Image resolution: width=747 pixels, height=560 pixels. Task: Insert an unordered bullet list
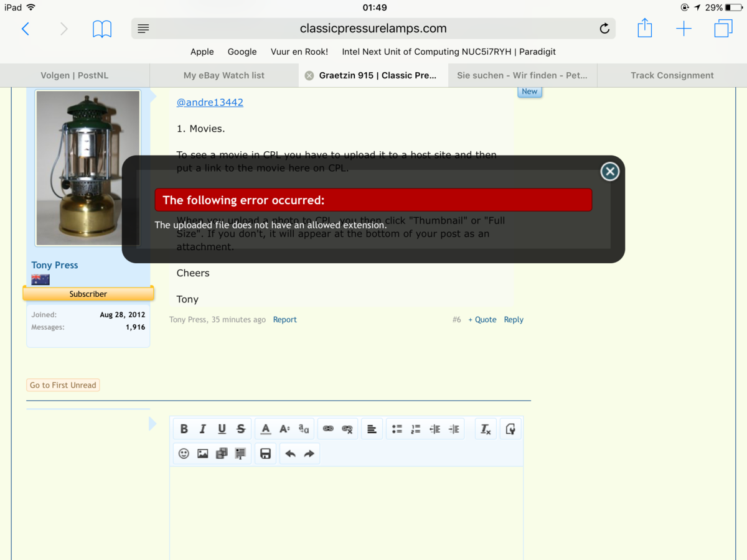click(397, 429)
